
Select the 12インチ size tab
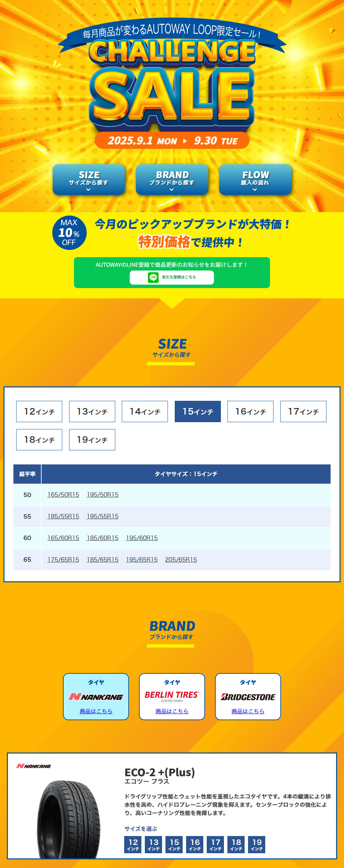point(39,411)
